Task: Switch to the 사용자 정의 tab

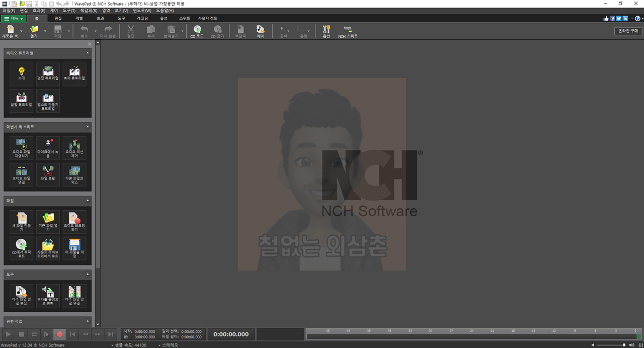Action: coord(208,18)
